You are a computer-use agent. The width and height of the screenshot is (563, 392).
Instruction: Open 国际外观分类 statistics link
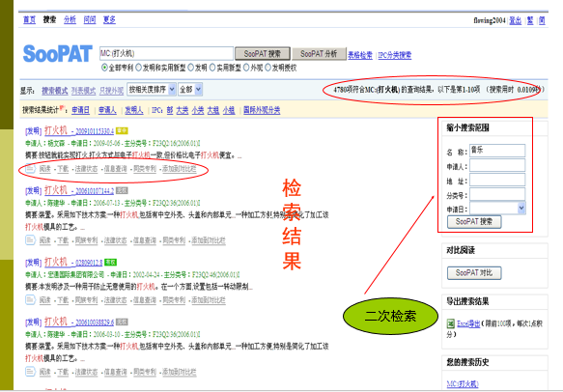click(x=262, y=110)
